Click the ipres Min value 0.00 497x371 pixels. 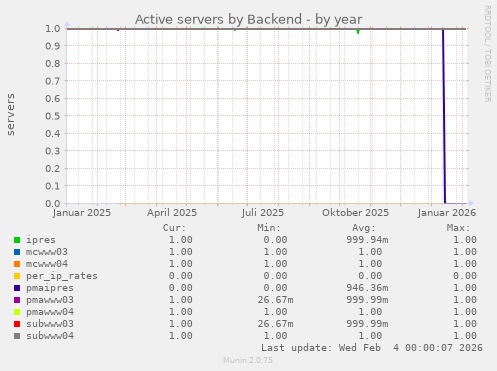(275, 240)
